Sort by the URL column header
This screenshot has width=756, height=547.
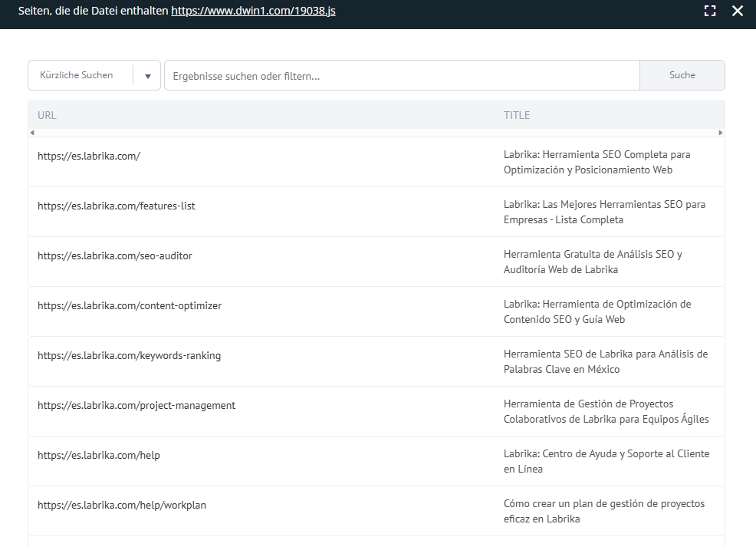47,115
